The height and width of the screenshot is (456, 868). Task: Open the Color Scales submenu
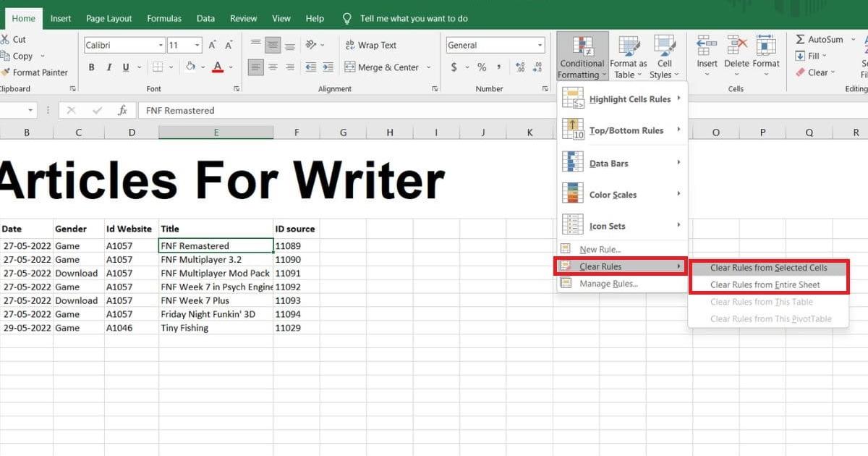[614, 194]
